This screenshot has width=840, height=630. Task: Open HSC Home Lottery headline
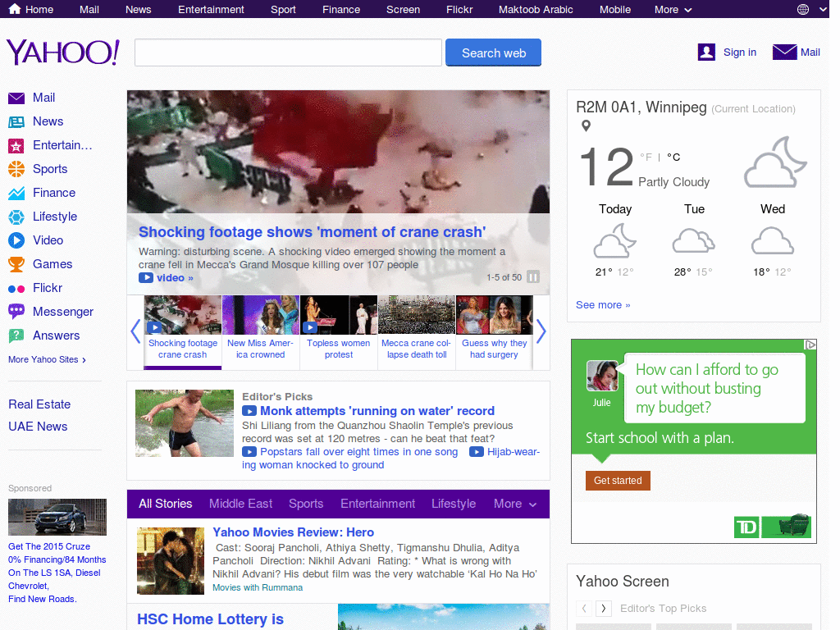click(210, 619)
